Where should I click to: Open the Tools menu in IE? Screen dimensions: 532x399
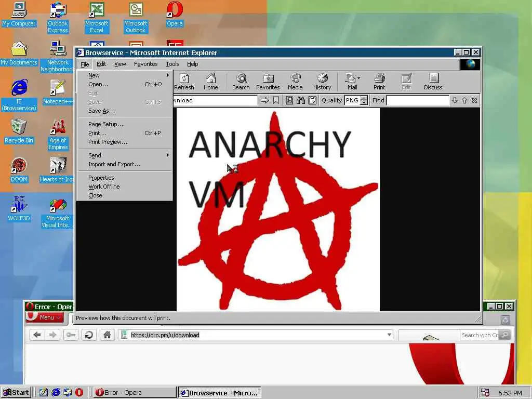[x=172, y=64]
